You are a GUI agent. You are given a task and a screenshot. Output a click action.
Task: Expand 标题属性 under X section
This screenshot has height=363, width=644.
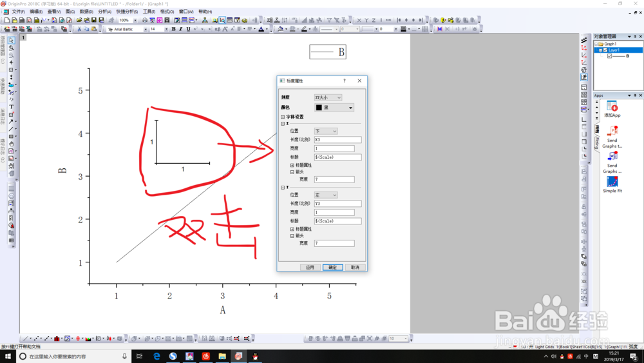pyautogui.click(x=292, y=165)
